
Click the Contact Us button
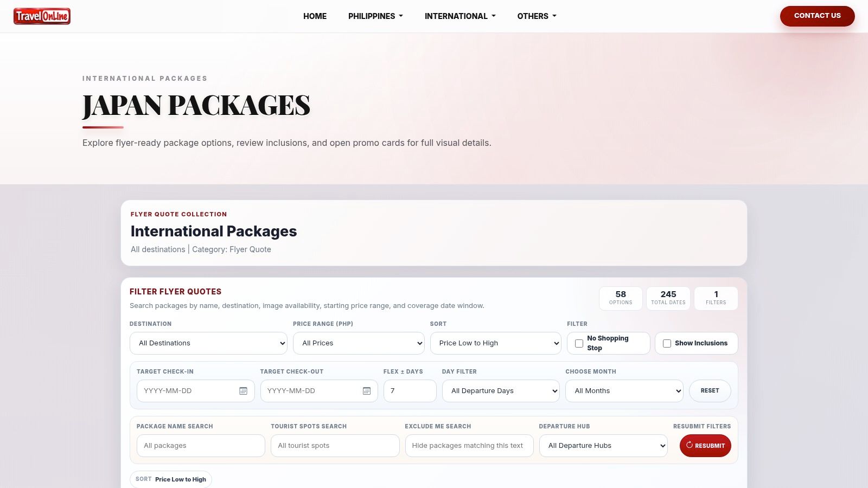[817, 16]
